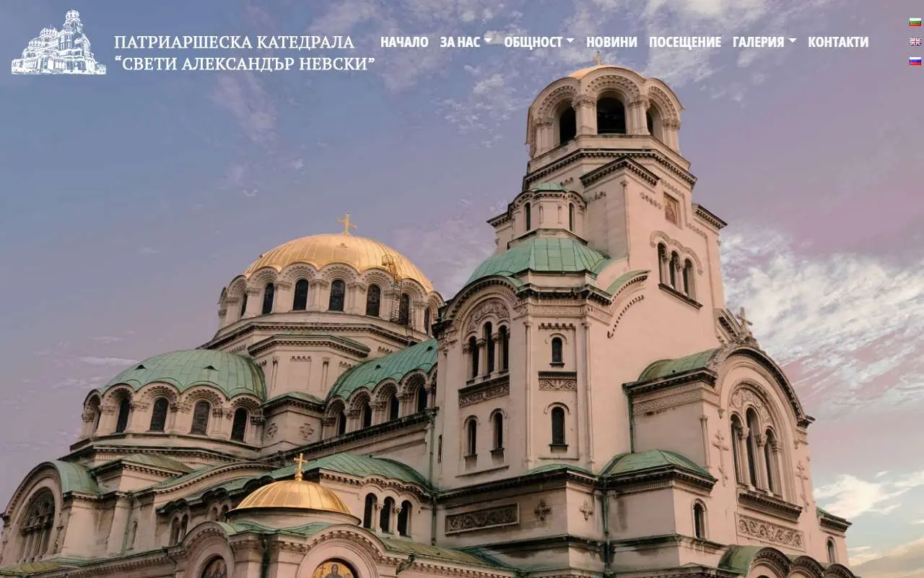Expand the ЗА НАС dropdown menu
The width and height of the screenshot is (924, 578).
point(466,42)
